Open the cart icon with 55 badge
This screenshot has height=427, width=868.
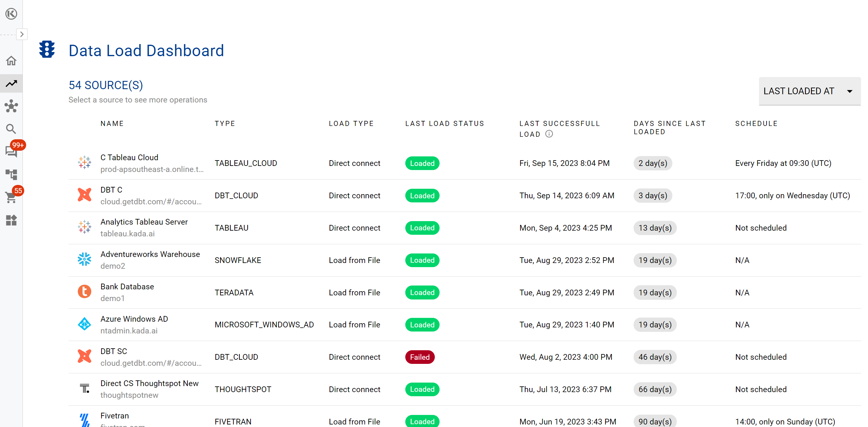[11, 197]
